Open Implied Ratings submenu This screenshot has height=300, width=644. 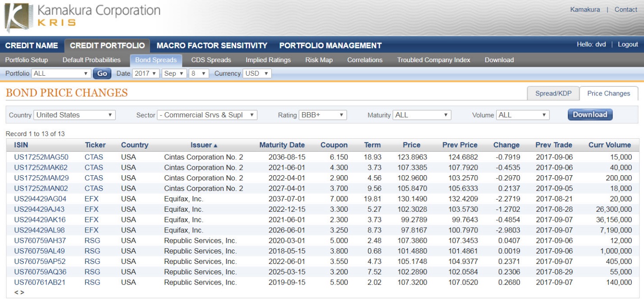coord(268,60)
